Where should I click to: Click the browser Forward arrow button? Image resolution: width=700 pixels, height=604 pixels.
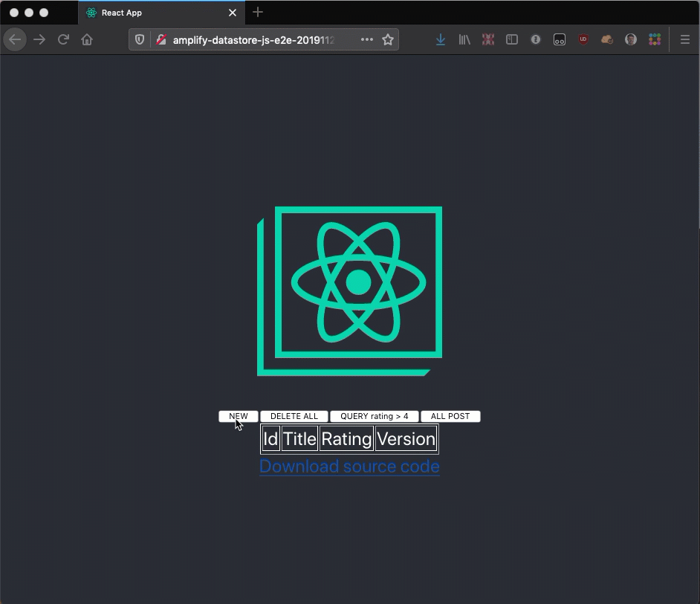[x=39, y=39]
